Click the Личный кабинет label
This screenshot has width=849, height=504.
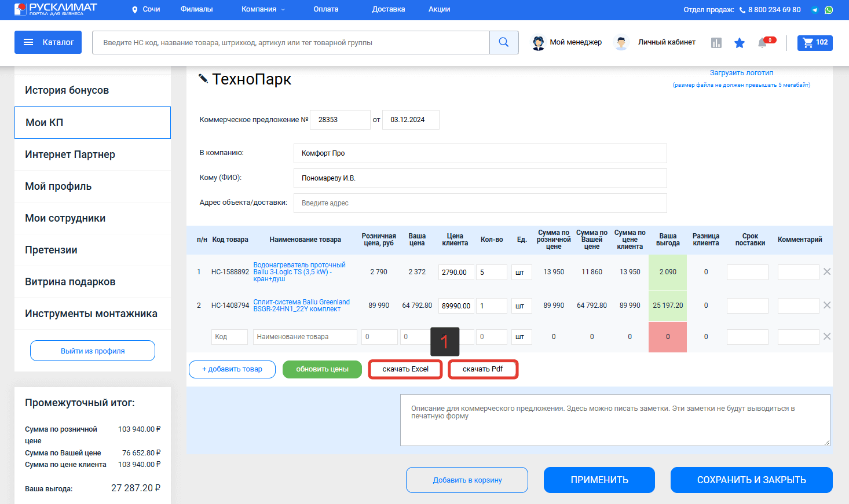click(667, 42)
